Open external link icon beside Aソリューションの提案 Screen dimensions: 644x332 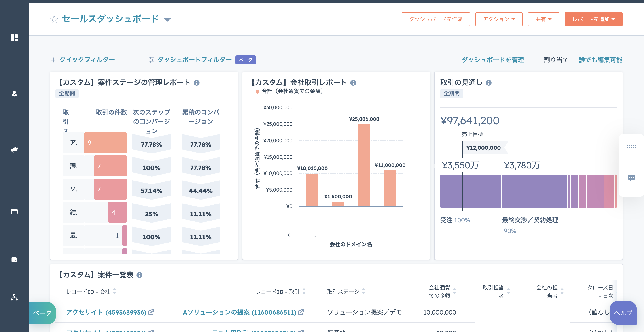pos(301,312)
